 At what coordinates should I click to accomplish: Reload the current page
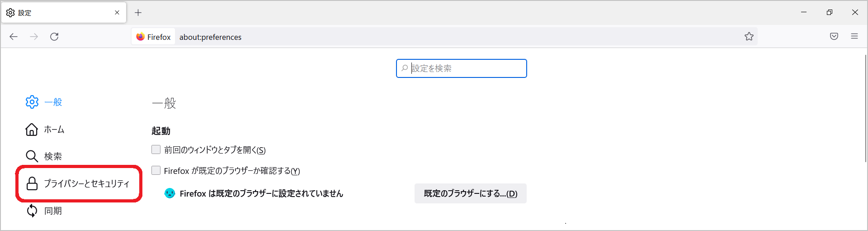[54, 37]
